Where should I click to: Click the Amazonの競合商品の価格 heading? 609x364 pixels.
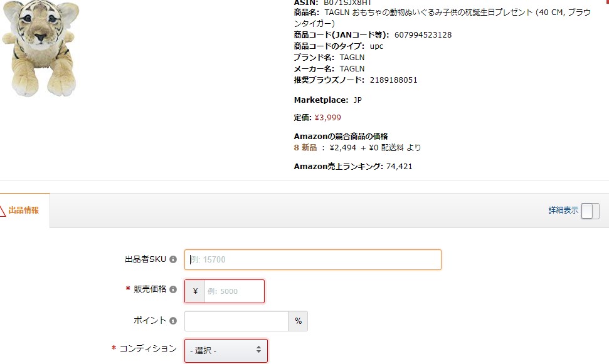[x=341, y=136]
